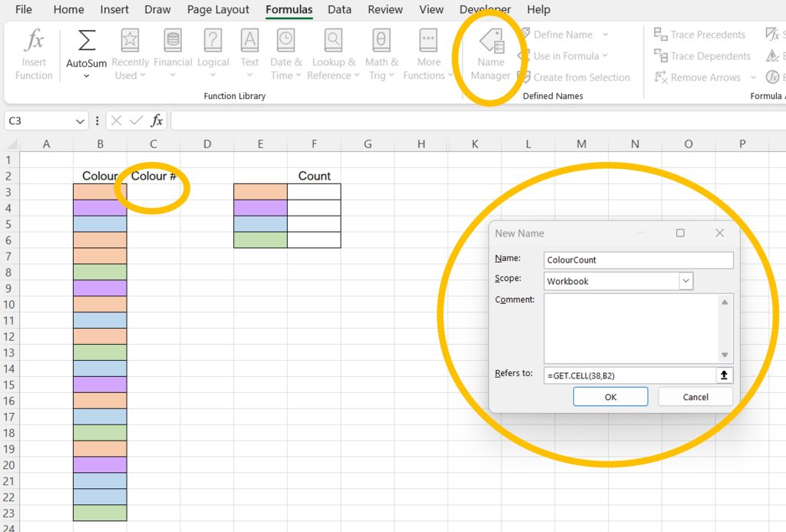Open the Page Layout tab
Viewport: 786px width, 532px height.
pyautogui.click(x=218, y=10)
